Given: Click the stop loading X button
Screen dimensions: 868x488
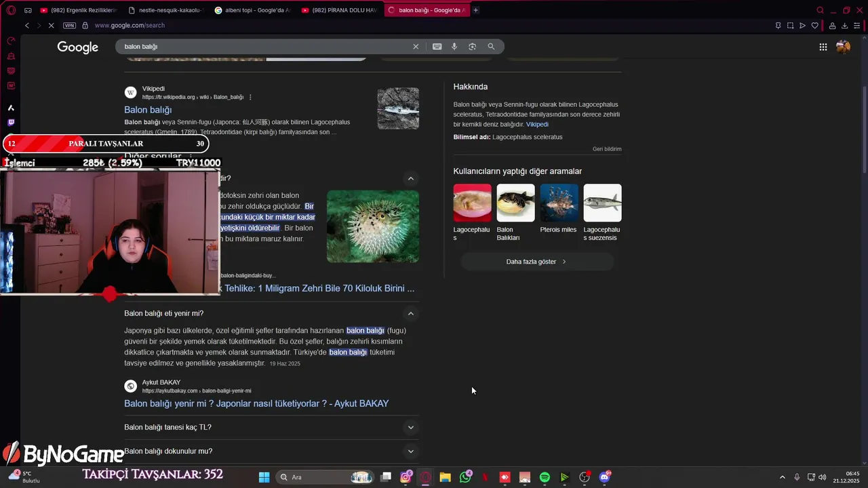Looking at the screenshot, I should click(52, 25).
